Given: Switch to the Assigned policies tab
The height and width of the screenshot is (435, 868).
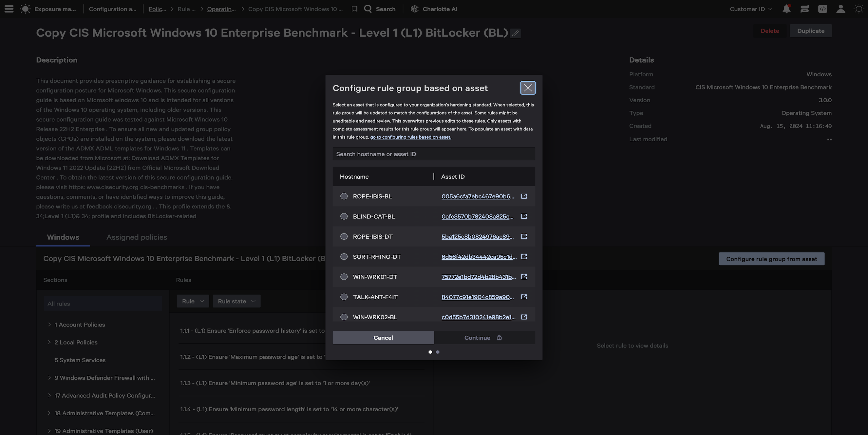Looking at the screenshot, I should [x=137, y=237].
